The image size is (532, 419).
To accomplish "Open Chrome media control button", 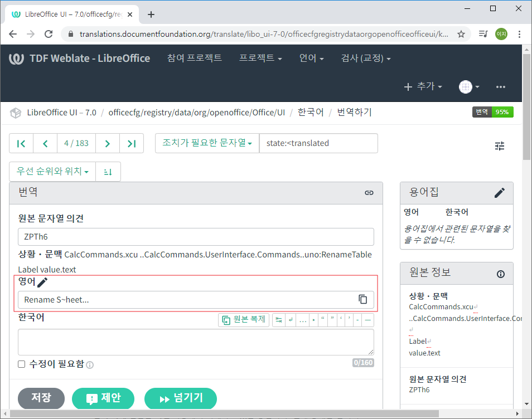I will pyautogui.click(x=483, y=34).
